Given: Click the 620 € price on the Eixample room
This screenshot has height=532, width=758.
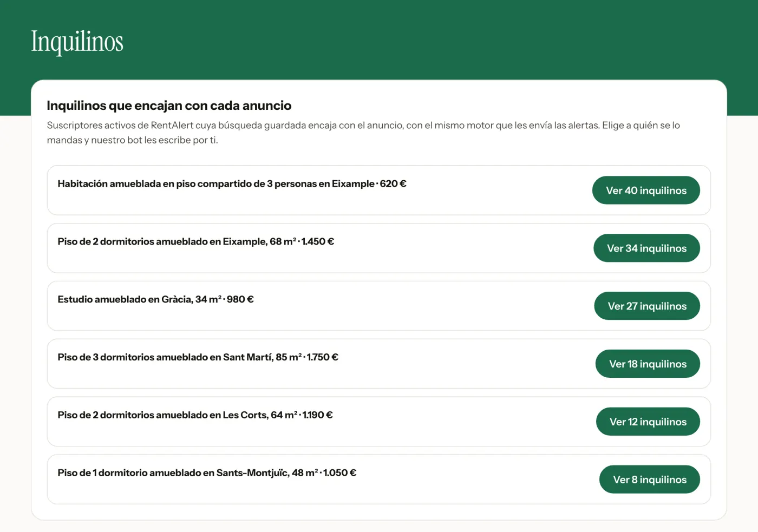Looking at the screenshot, I should (x=393, y=183).
